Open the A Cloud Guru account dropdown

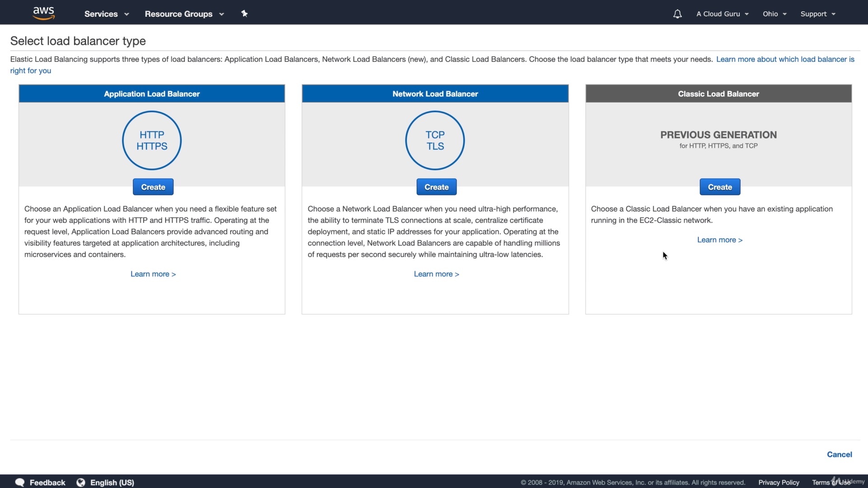click(722, 14)
